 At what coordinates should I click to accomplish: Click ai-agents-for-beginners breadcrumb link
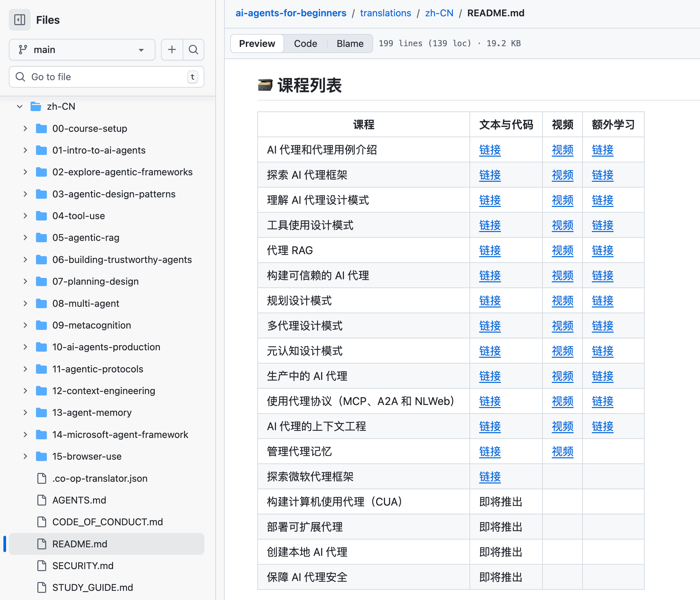coord(291,13)
